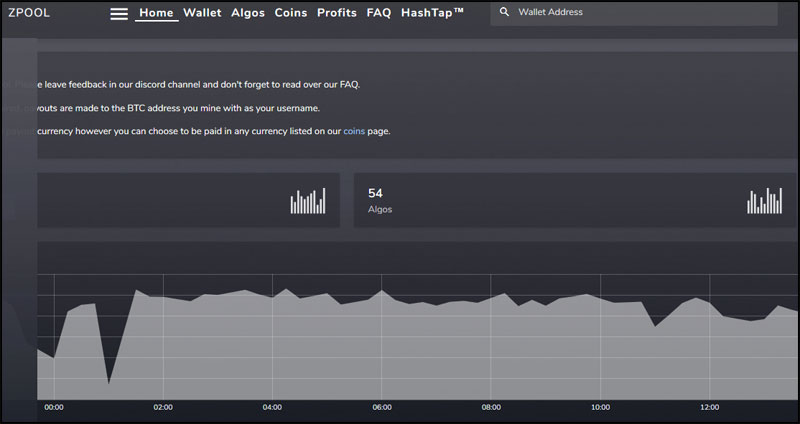Image resolution: width=800 pixels, height=424 pixels.
Task: Select the 12:00 tick on the chart axis
Action: click(x=709, y=407)
